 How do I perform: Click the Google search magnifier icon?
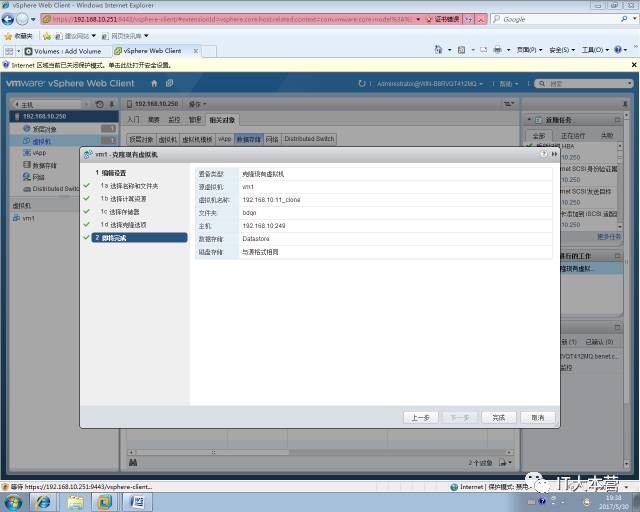[x=624, y=19]
